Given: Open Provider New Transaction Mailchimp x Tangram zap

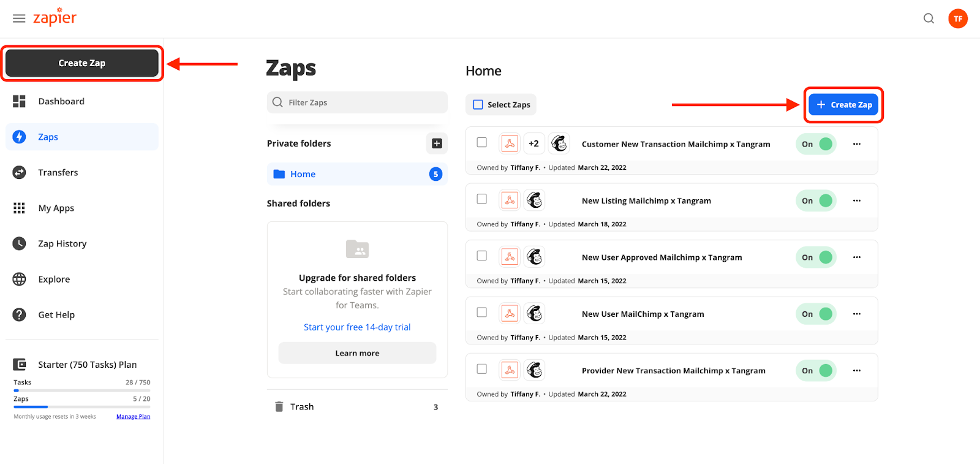Looking at the screenshot, I should tap(673, 370).
